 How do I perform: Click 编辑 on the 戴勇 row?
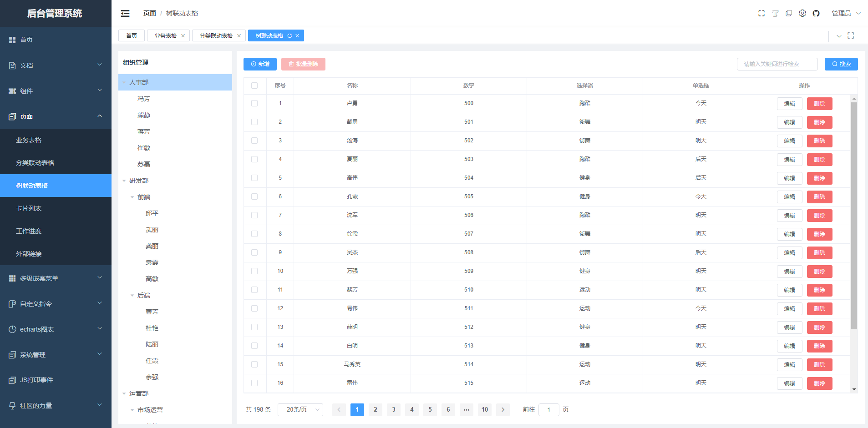pyautogui.click(x=790, y=122)
